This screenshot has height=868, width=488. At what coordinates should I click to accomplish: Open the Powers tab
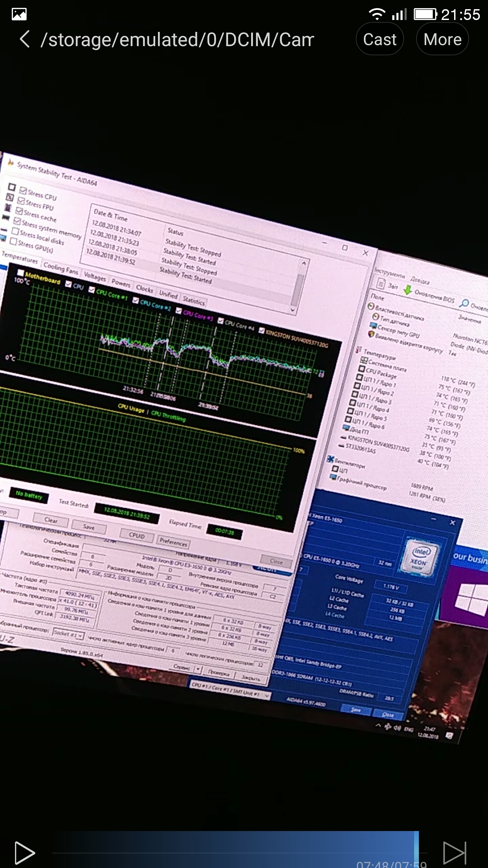point(121,283)
